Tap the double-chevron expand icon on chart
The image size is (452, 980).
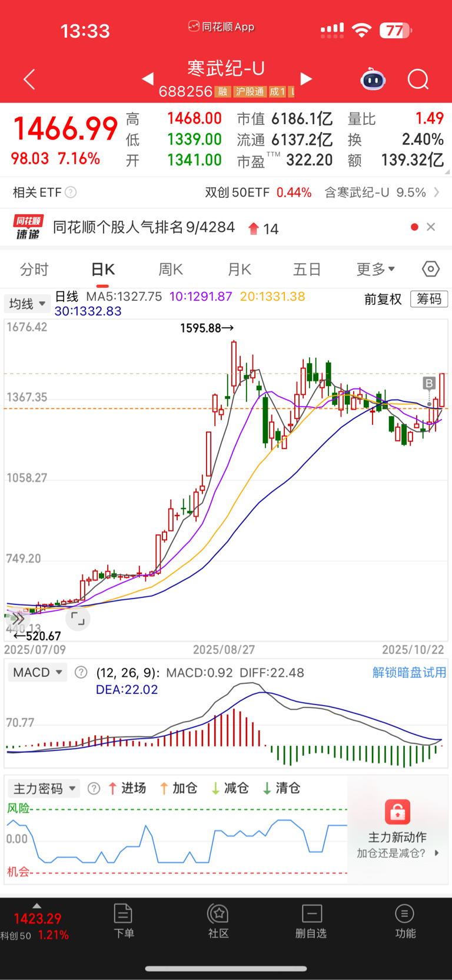click(x=17, y=619)
